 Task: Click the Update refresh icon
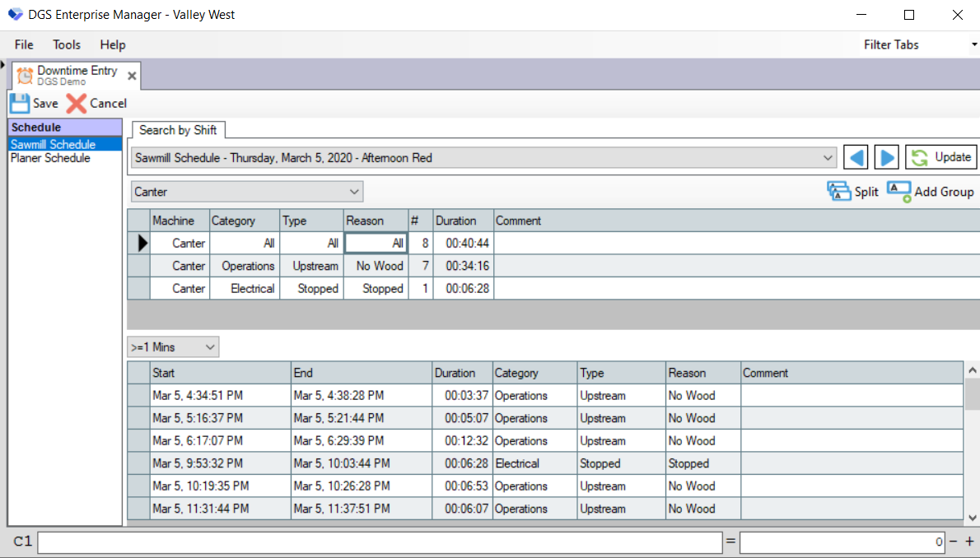(920, 157)
